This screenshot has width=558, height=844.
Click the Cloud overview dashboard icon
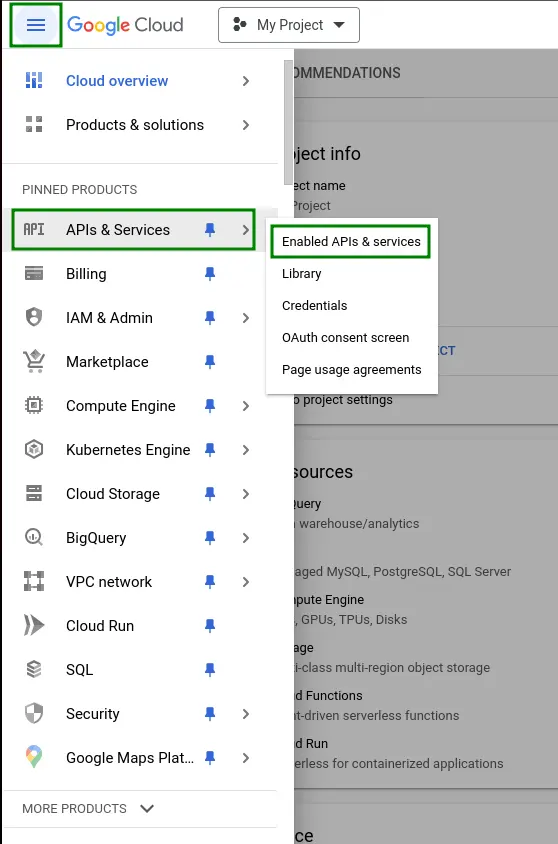(34, 80)
